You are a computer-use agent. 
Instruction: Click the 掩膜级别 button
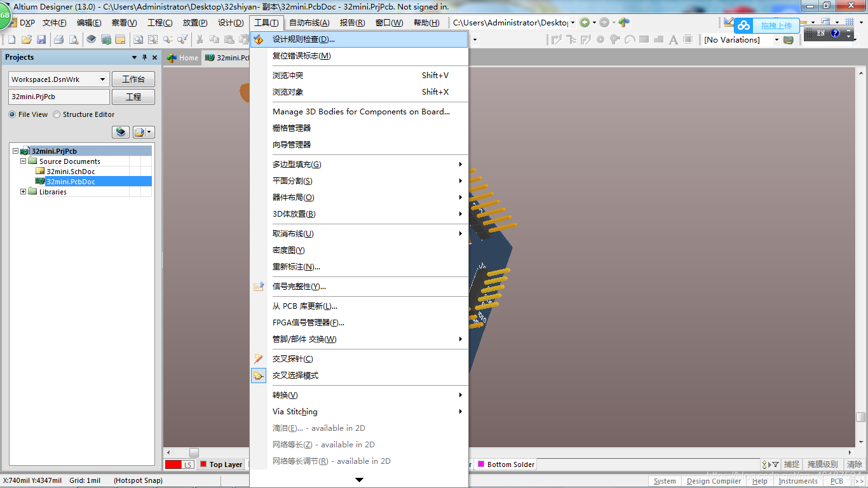pyautogui.click(x=823, y=464)
